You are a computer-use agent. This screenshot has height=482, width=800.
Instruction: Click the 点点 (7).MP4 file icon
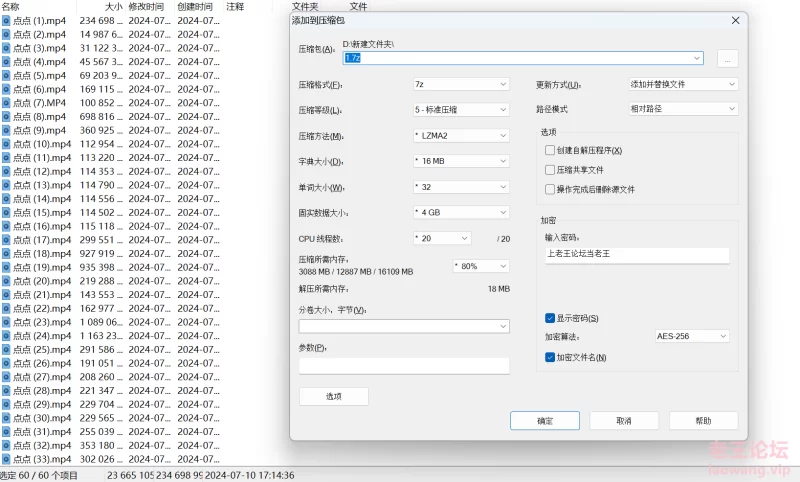(6, 102)
